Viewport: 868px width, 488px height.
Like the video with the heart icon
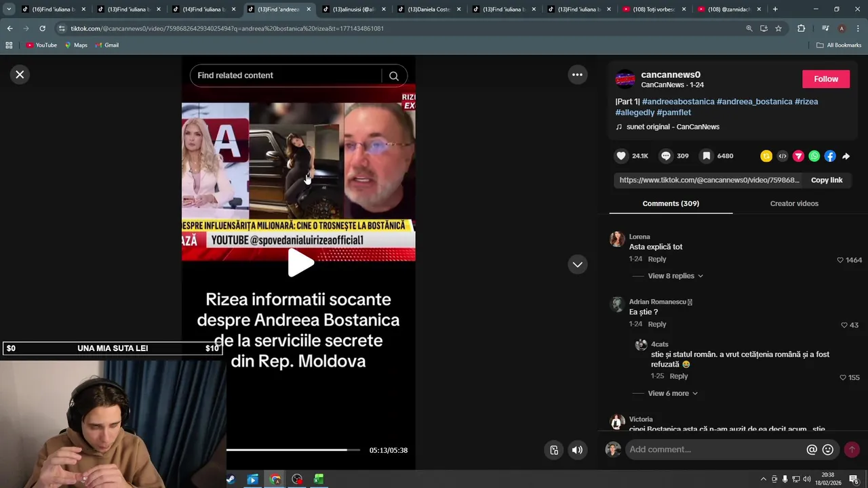pyautogui.click(x=621, y=156)
